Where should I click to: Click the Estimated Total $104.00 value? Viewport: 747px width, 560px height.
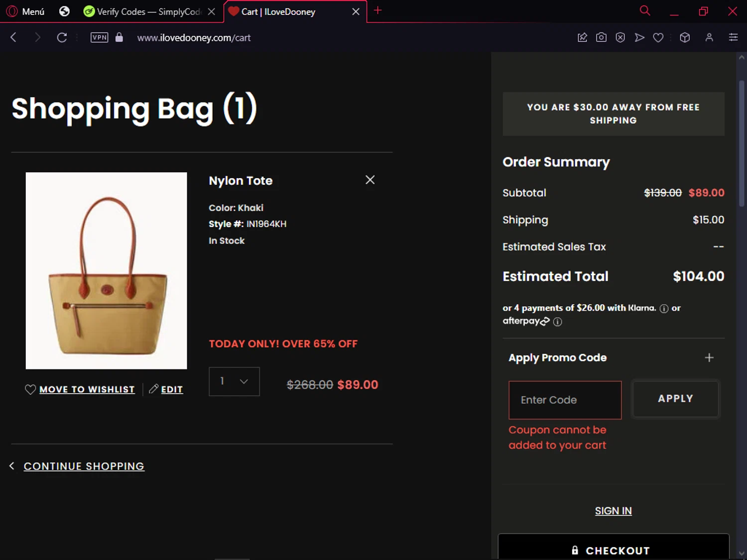pos(699,277)
